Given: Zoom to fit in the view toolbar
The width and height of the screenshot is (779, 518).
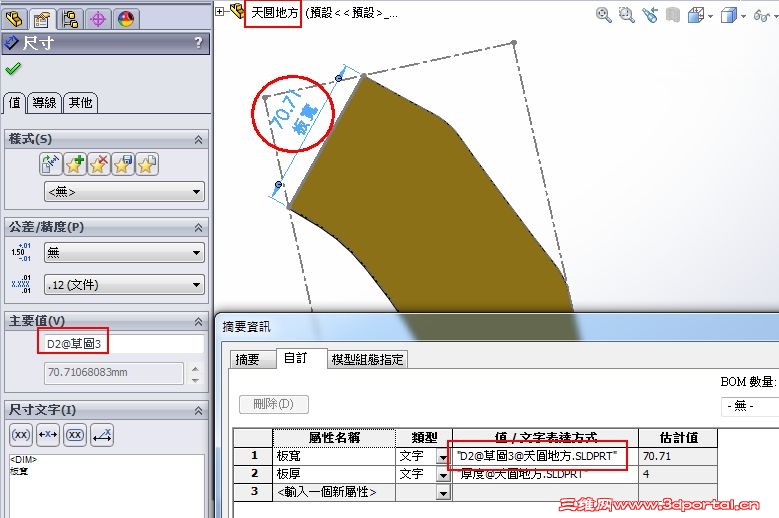Looking at the screenshot, I should point(603,15).
